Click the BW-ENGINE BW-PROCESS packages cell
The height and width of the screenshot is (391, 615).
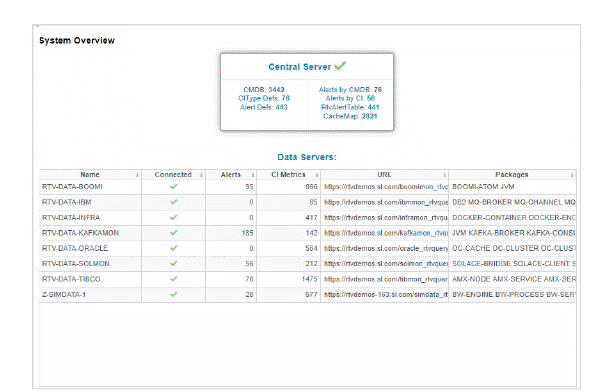tap(513, 295)
